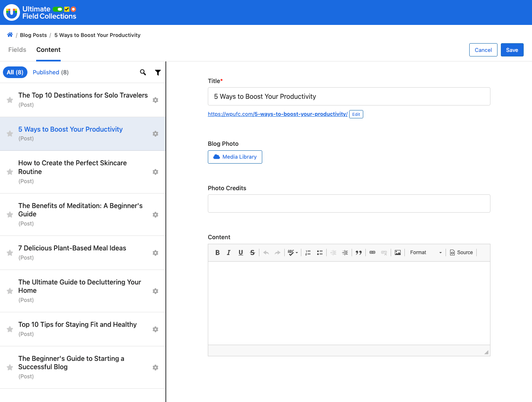Viewport: 532px width, 402px height.
Task: Open the spell check dropdown
Action: coord(293,252)
